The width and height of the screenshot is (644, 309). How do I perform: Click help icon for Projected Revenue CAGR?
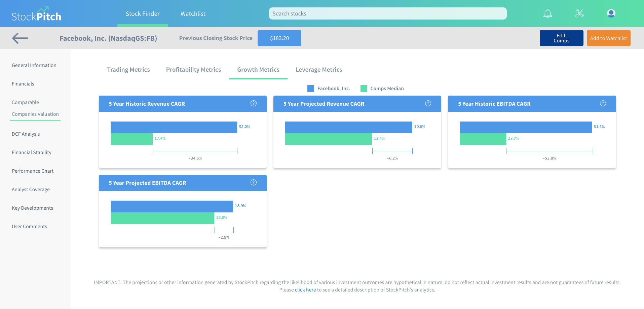[428, 104]
